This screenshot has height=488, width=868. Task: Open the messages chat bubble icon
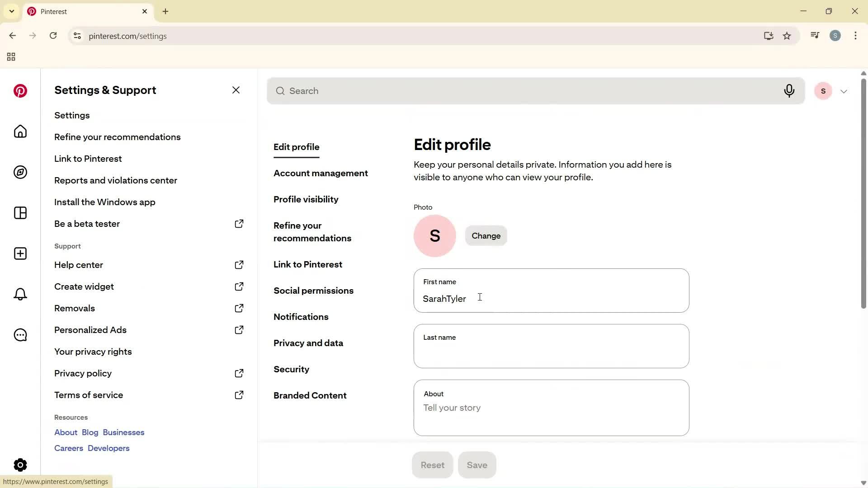click(20, 335)
